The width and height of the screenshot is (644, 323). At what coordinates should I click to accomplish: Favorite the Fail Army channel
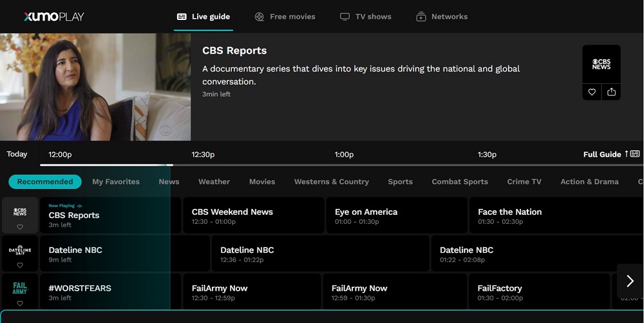coord(20,303)
